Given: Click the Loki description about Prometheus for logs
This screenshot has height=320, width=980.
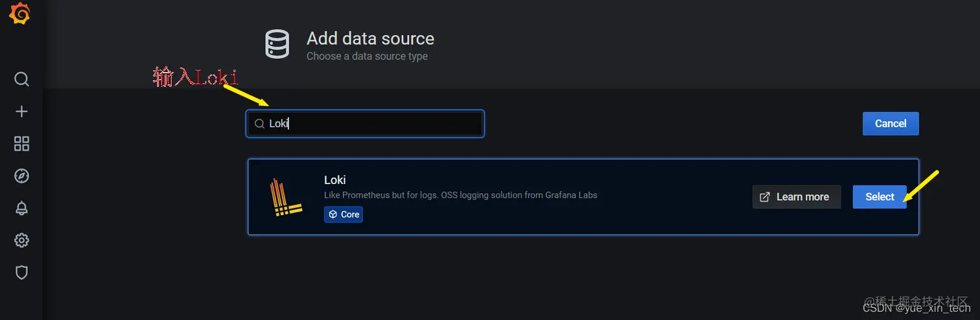Looking at the screenshot, I should [x=461, y=195].
